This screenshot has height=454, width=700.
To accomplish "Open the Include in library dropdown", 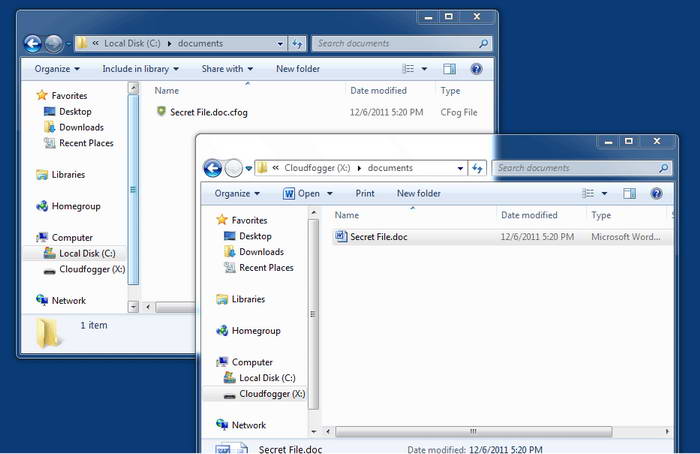I will [140, 69].
